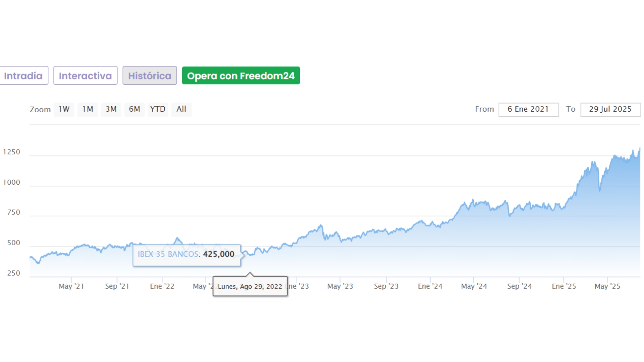Image resolution: width=644 pixels, height=362 pixels.
Task: Click the Ene '24 axis label
Action: (430, 287)
